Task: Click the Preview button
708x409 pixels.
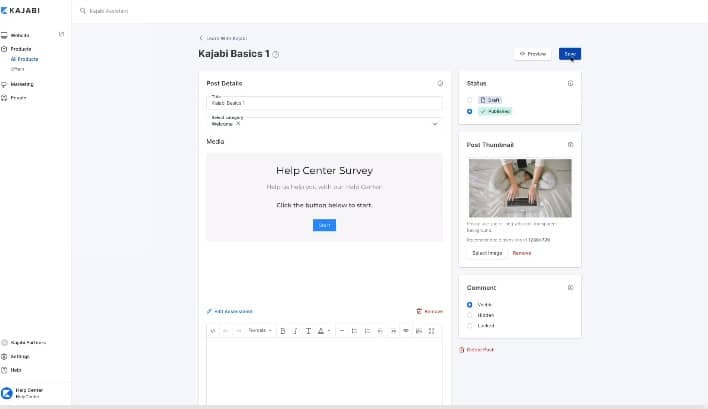Action: pos(533,54)
